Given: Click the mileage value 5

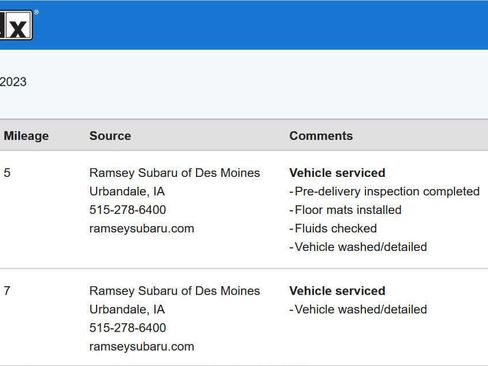Looking at the screenshot, I should (x=7, y=173).
